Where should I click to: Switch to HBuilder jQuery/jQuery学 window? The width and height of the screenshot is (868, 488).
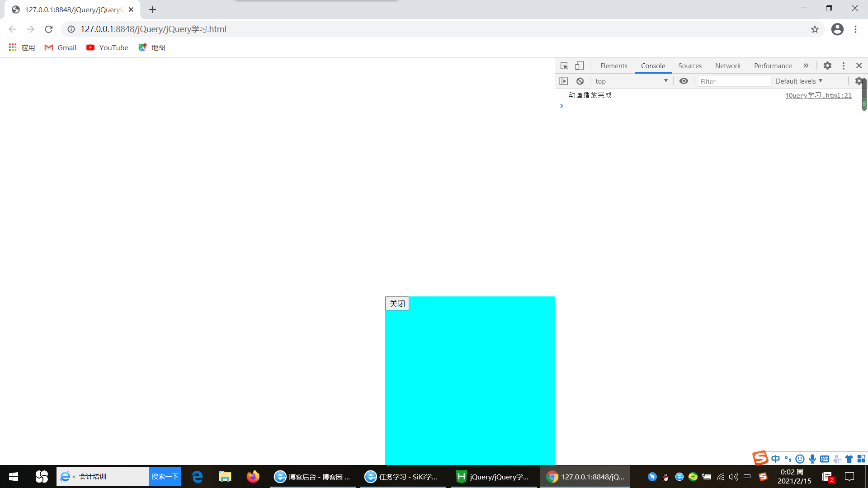(494, 477)
